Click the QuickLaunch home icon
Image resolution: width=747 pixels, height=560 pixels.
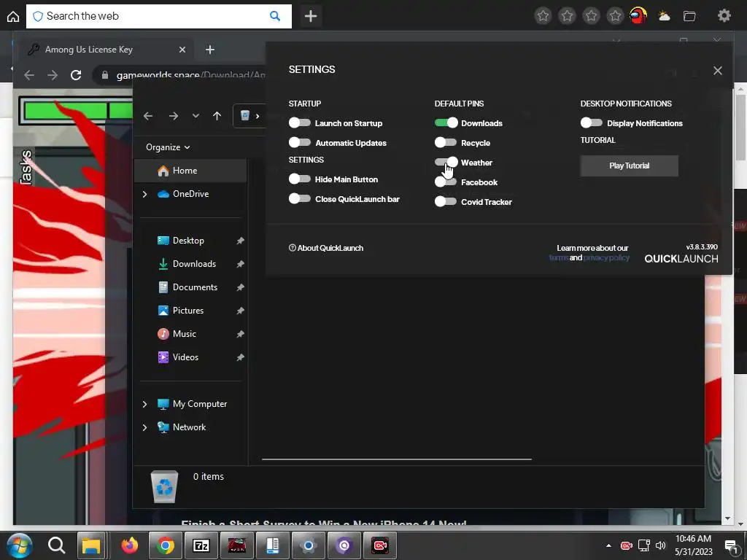coord(13,17)
